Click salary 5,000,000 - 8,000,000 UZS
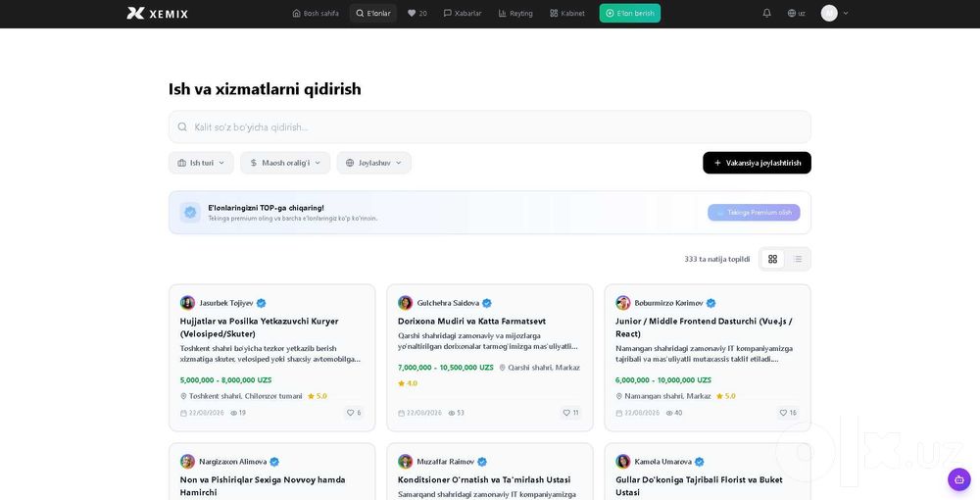This screenshot has height=500, width=980. (x=225, y=380)
